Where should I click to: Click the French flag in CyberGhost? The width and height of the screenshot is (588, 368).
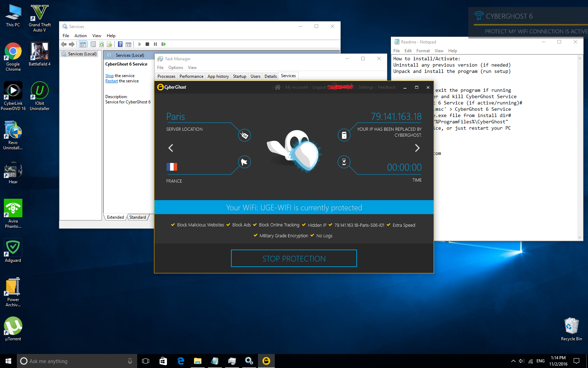tap(172, 167)
